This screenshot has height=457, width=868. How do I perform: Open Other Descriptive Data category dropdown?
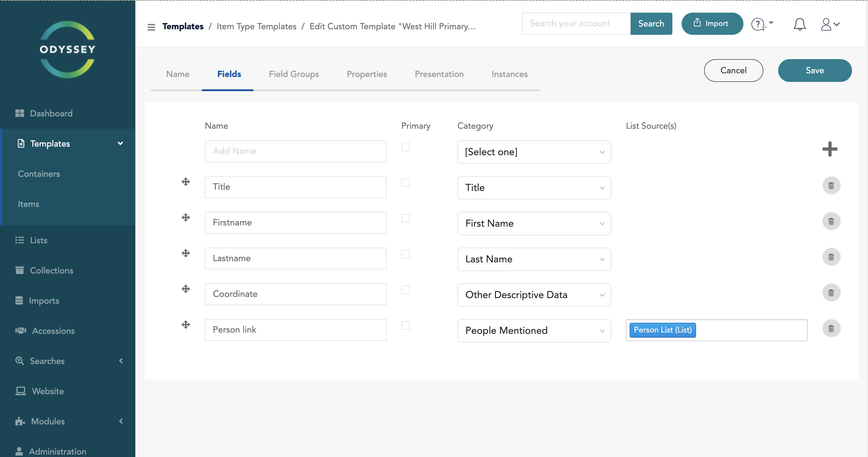tap(534, 295)
